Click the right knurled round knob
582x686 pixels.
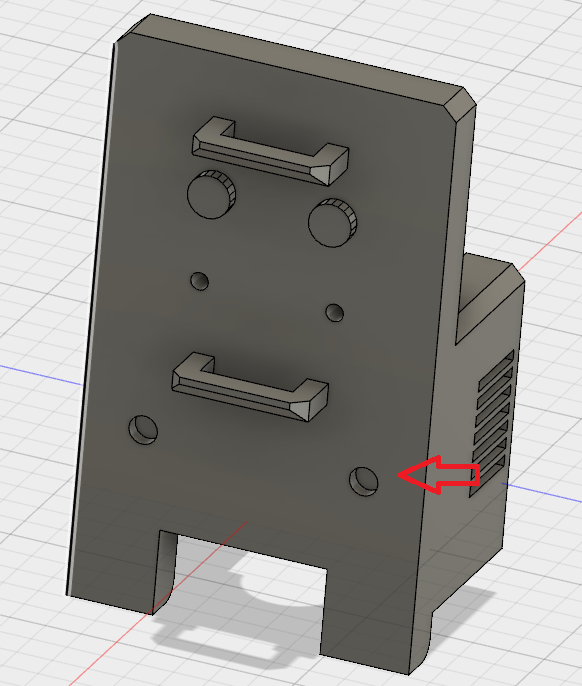tap(333, 222)
